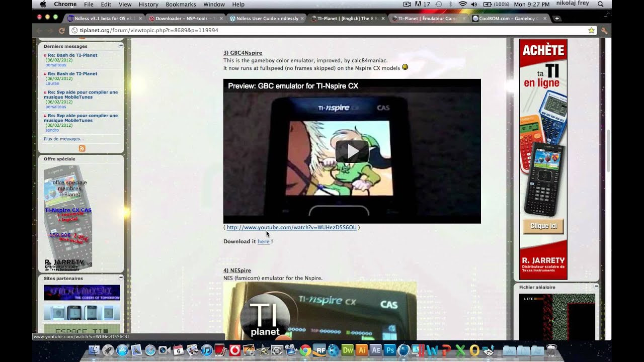The height and width of the screenshot is (362, 644).
Task: Open volume control in menu bar
Action: pos(474,4)
